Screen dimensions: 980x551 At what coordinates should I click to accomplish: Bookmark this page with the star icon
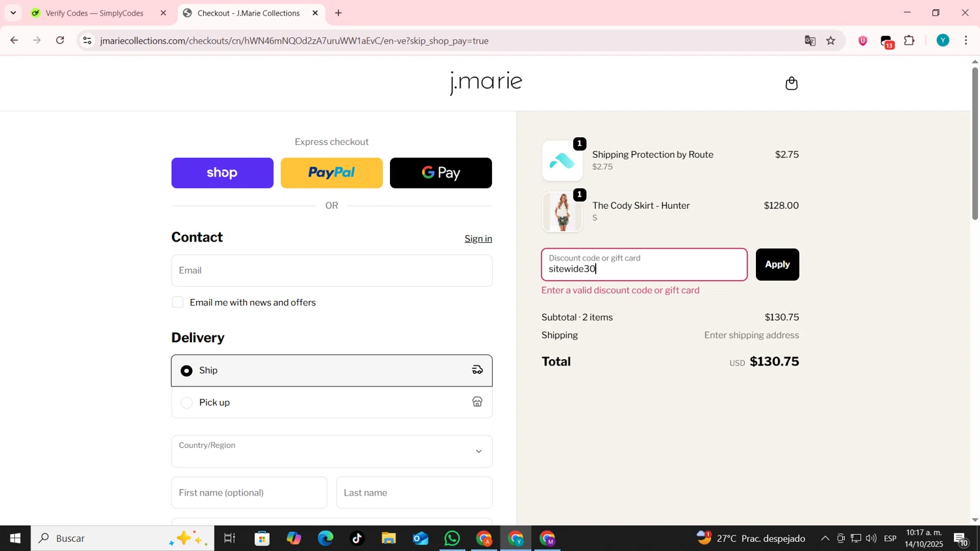(x=831, y=40)
